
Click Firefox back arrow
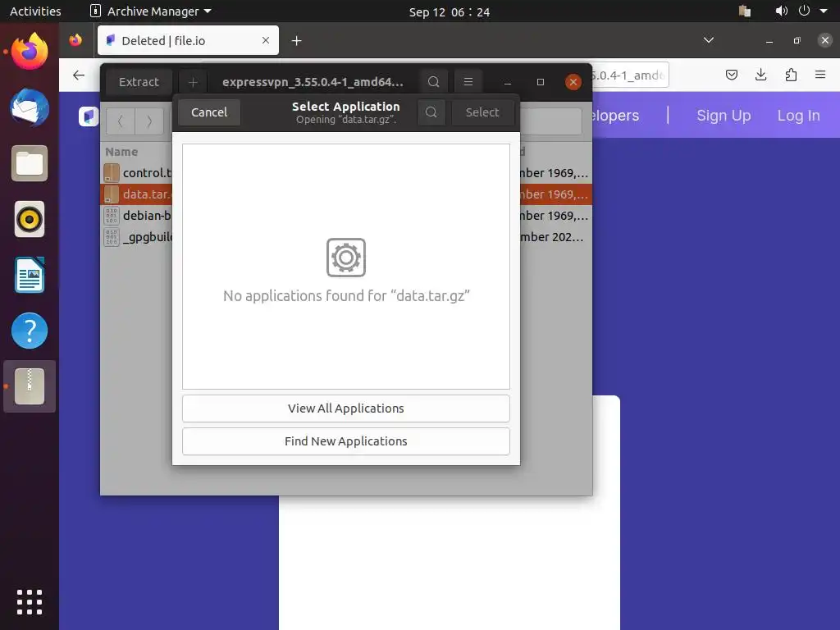(79, 75)
